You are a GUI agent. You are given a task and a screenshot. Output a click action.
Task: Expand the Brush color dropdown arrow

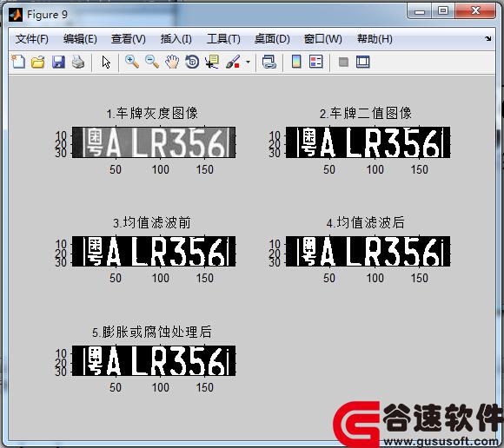pos(248,62)
